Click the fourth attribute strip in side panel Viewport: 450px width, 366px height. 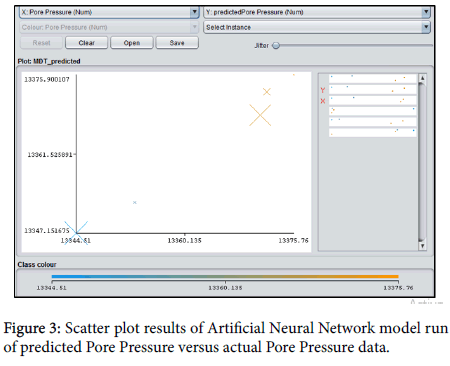tap(373, 111)
